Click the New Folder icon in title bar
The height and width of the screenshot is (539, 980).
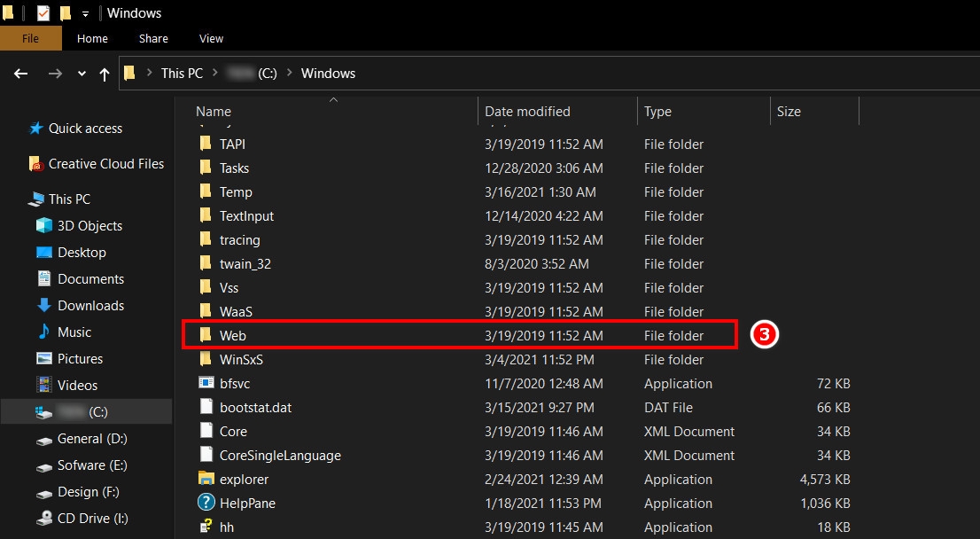(65, 12)
